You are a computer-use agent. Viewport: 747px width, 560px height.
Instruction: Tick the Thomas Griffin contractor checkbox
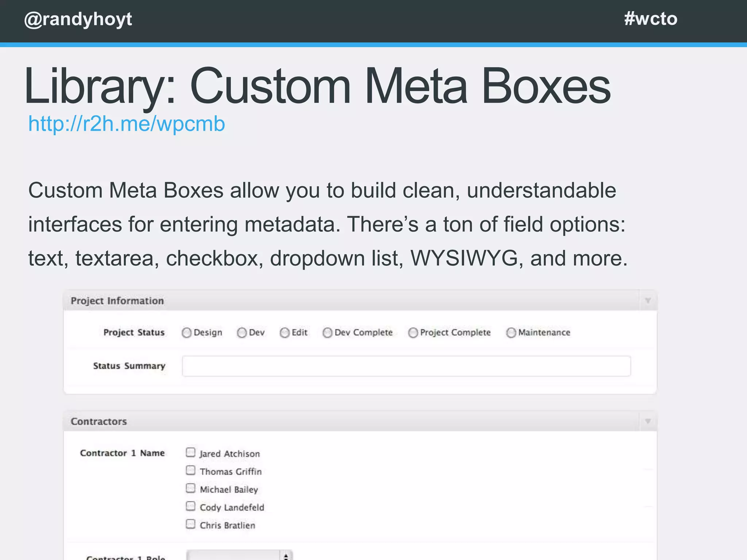pyautogui.click(x=190, y=470)
